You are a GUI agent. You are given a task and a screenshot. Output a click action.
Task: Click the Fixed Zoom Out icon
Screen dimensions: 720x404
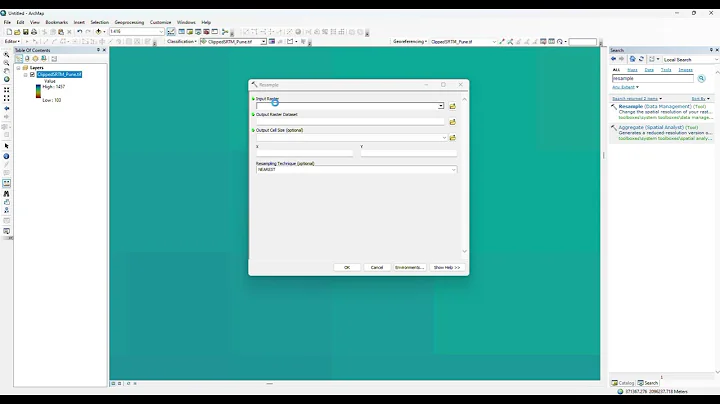click(x=6, y=98)
